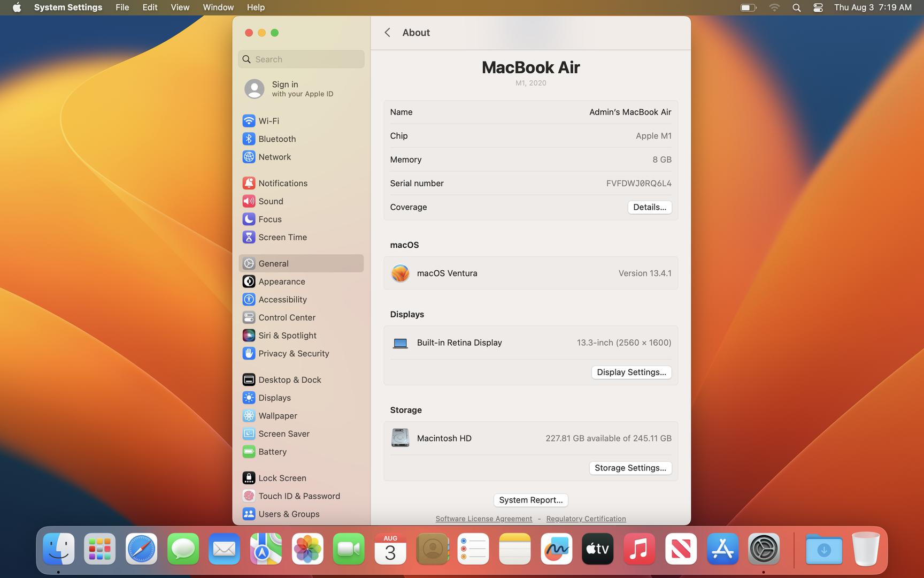This screenshot has width=924, height=578.
Task: Open the View menu
Action: (180, 7)
